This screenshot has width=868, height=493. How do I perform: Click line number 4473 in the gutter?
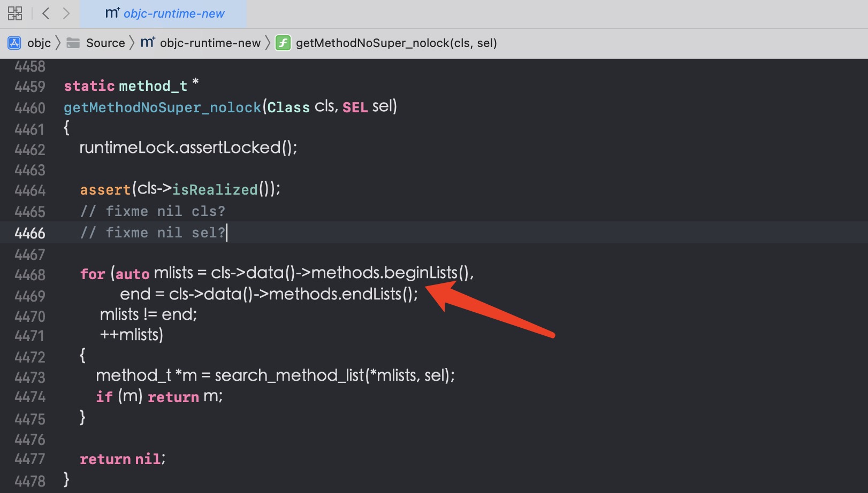(30, 378)
